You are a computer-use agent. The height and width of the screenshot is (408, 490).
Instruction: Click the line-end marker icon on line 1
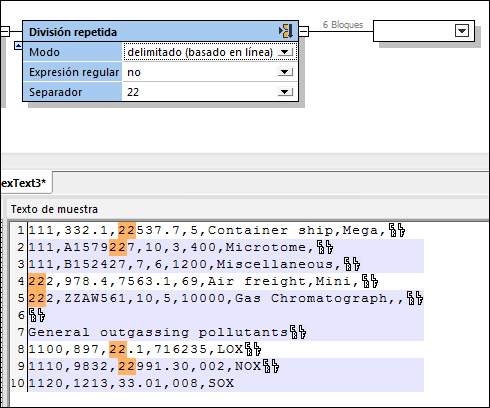397,230
